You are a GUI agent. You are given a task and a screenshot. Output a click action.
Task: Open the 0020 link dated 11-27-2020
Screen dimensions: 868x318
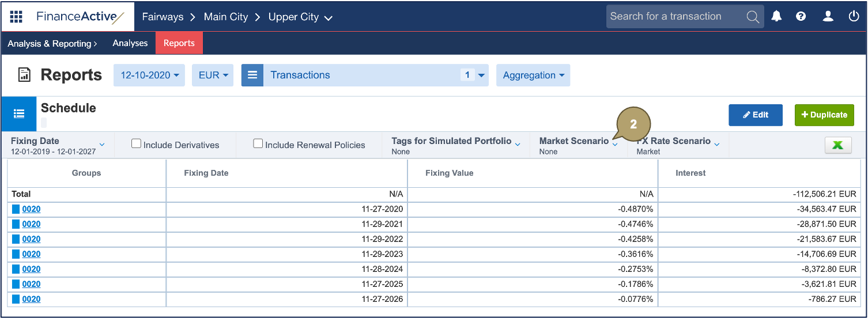click(x=31, y=209)
